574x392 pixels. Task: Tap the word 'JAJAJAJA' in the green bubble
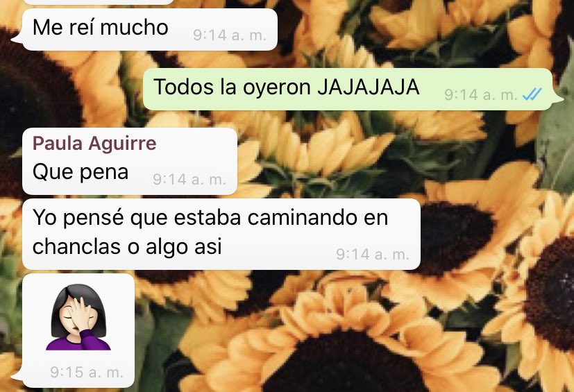pos(369,87)
